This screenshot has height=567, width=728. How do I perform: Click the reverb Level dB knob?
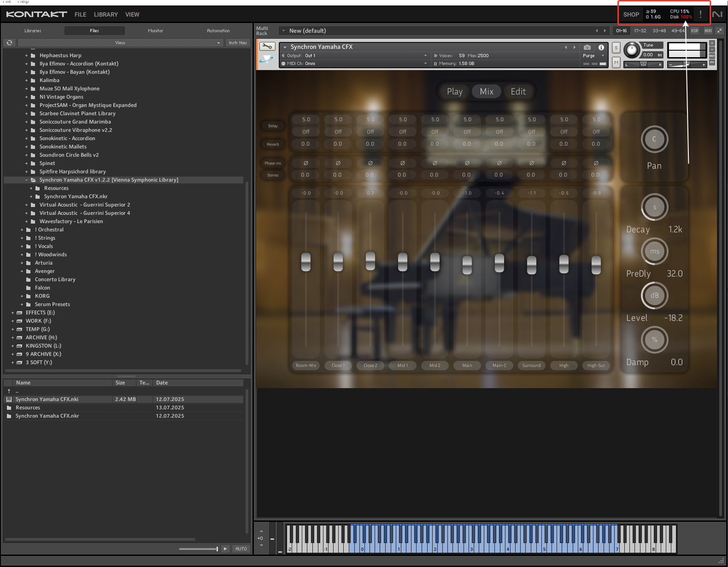point(654,295)
